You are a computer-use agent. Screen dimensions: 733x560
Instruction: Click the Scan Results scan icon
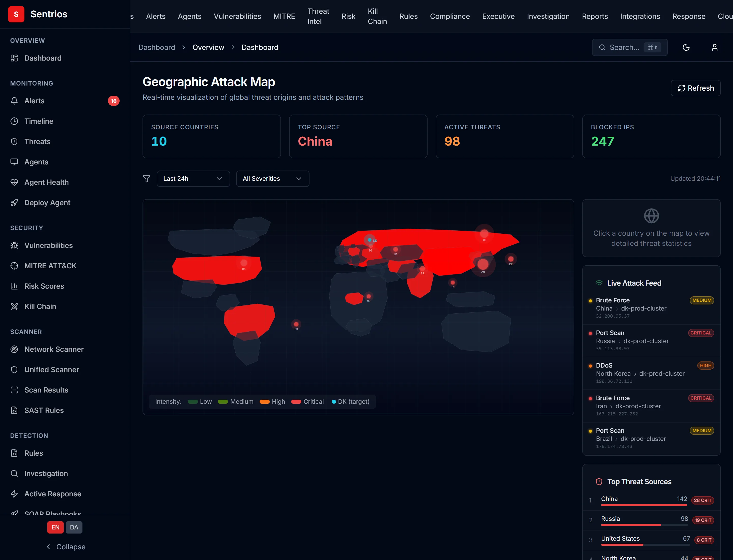click(14, 390)
